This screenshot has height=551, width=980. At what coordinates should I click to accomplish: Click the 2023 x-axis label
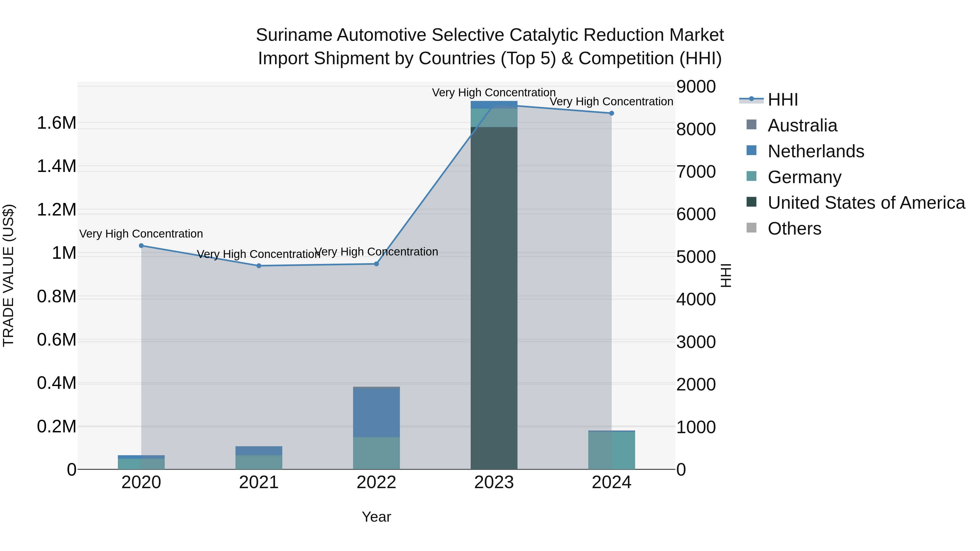click(x=494, y=482)
